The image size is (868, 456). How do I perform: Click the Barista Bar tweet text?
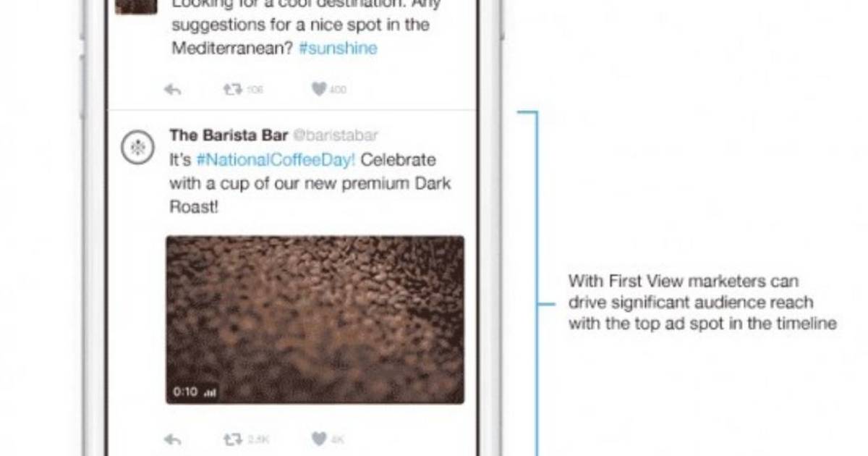pyautogui.click(x=310, y=183)
